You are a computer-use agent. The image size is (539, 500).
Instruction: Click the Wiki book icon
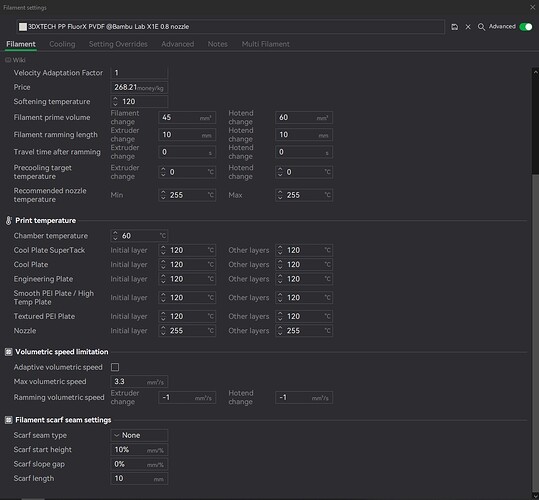click(8, 60)
